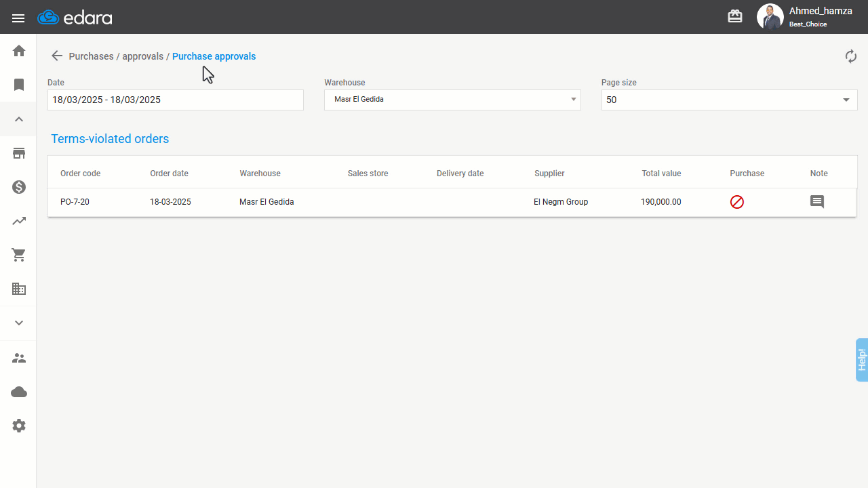868x488 pixels.
Task: Open the trending chart sidebar icon
Action: point(19,221)
